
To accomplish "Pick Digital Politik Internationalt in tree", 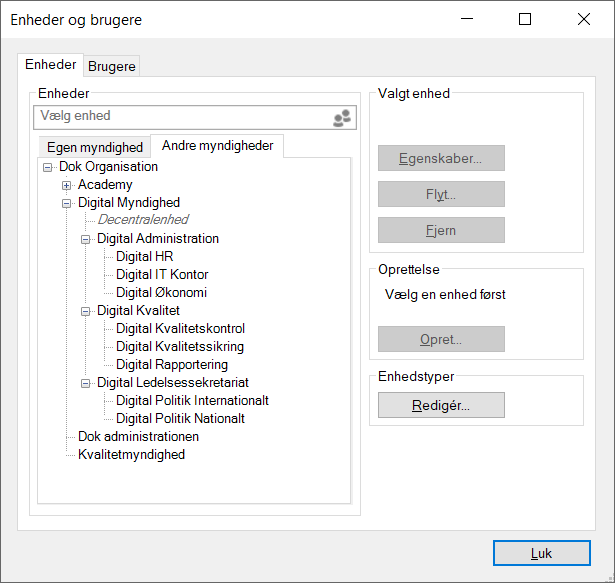I will tap(192, 401).
